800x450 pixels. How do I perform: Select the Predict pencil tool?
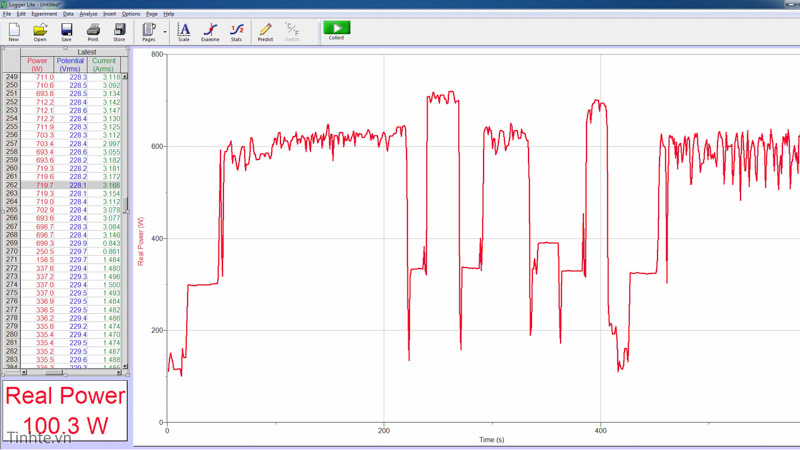pos(265,31)
